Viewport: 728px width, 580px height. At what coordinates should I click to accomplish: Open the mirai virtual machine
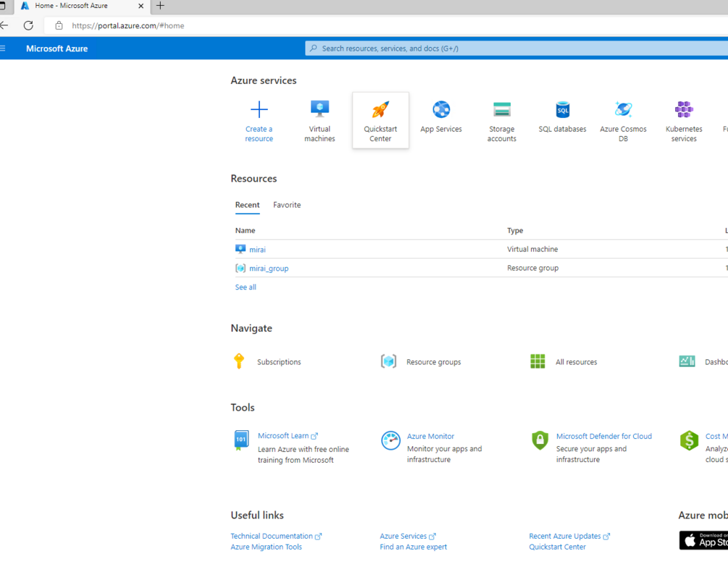coord(257,248)
